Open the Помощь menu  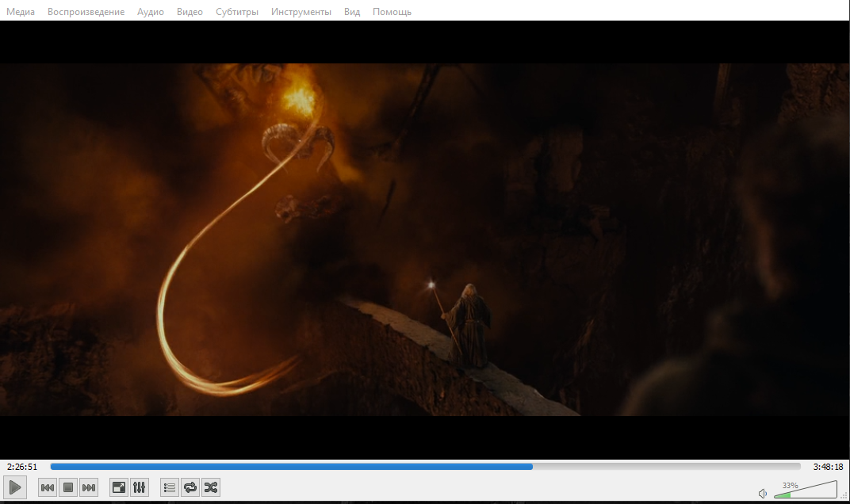pos(392,11)
